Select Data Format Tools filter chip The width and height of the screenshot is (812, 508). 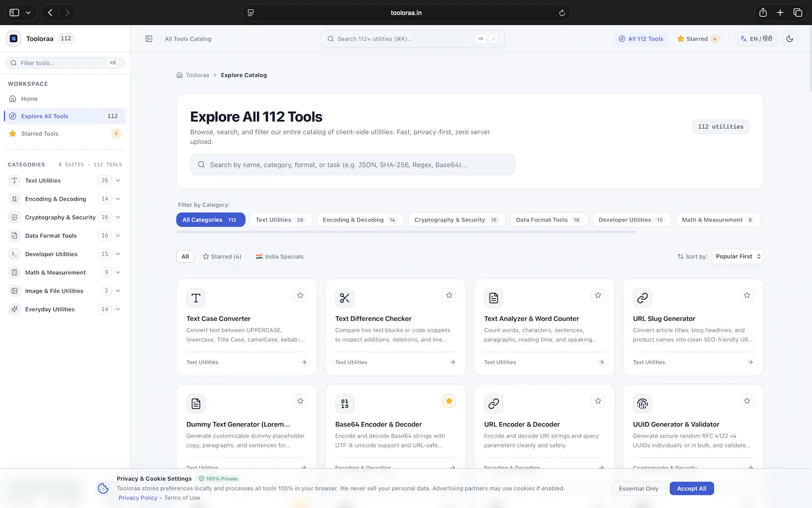click(x=549, y=220)
